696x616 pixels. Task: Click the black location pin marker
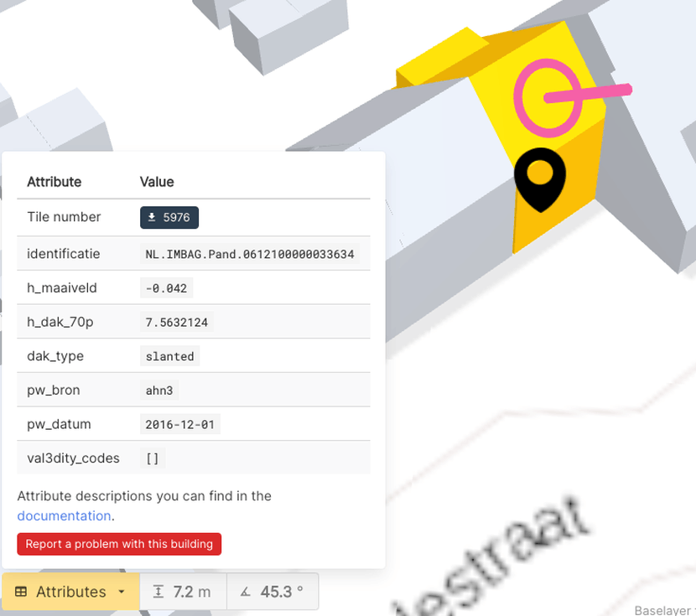[540, 180]
